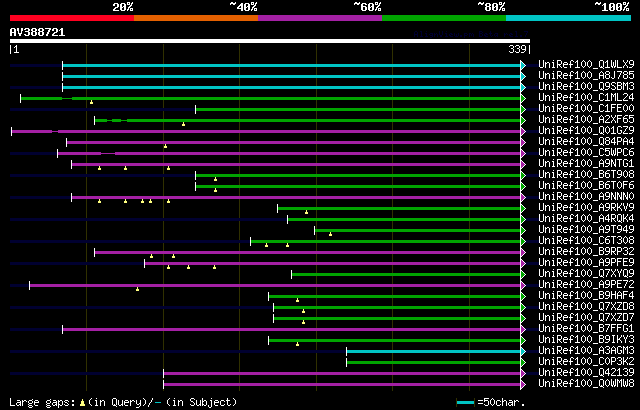Open the UniRef100_A8J785 hit label
The height and width of the screenshot is (410, 640).
click(586, 75)
